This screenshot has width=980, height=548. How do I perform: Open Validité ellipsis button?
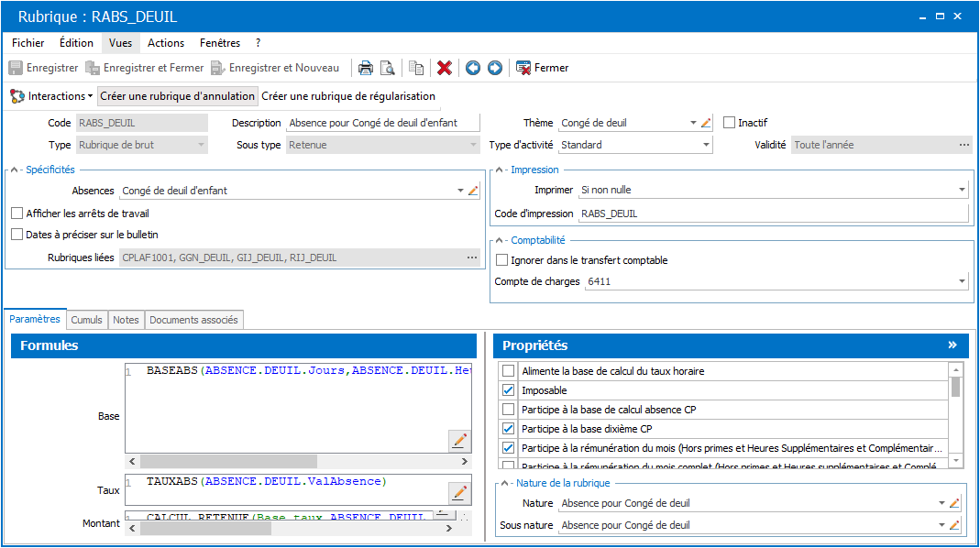(x=964, y=145)
